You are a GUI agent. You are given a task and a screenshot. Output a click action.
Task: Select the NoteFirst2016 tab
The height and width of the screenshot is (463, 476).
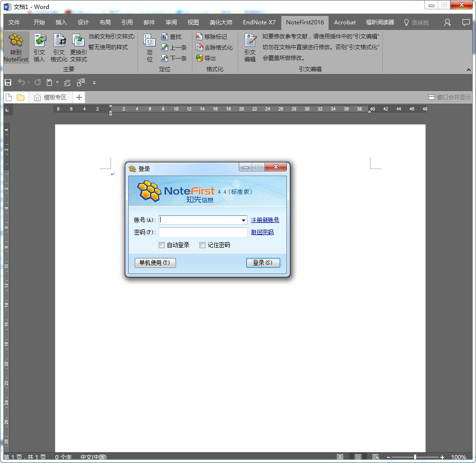(305, 22)
